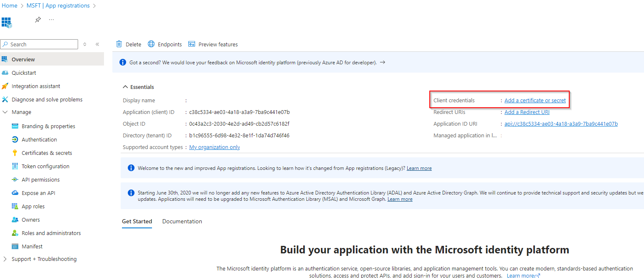Select the Application (client) ID value

[239, 112]
